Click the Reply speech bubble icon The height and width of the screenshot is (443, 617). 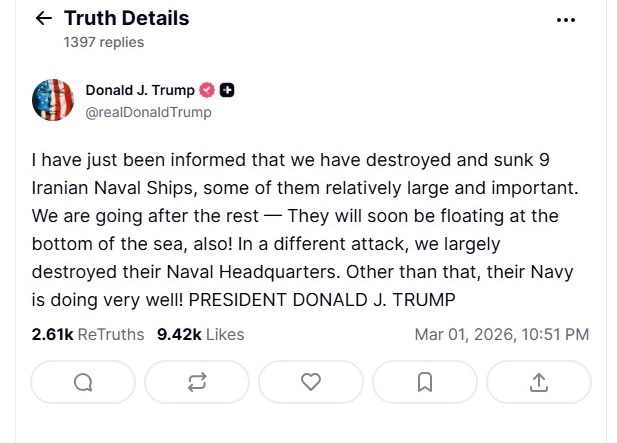[x=83, y=382]
